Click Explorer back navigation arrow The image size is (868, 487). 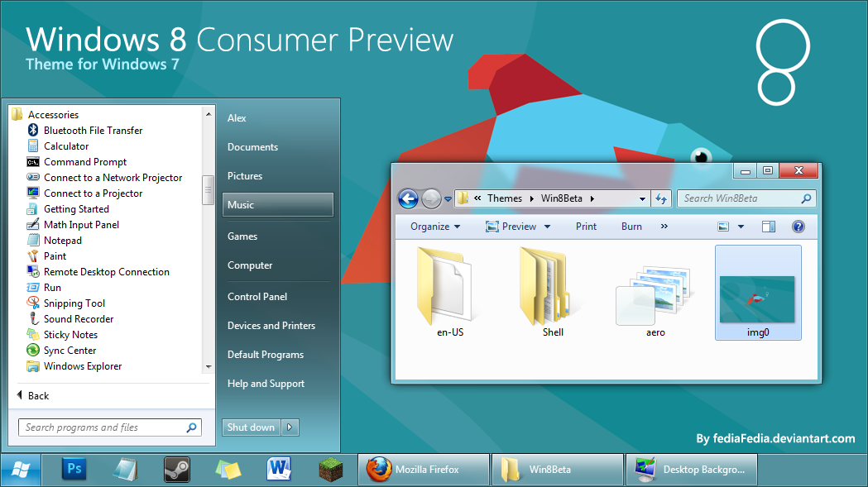pos(409,198)
